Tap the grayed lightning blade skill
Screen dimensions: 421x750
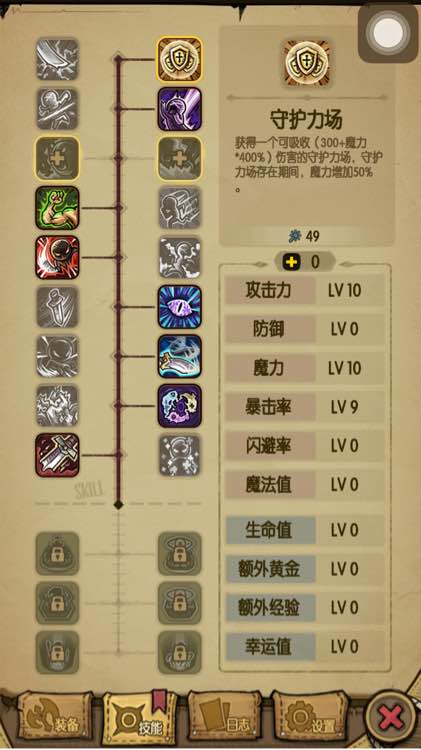tap(57, 59)
